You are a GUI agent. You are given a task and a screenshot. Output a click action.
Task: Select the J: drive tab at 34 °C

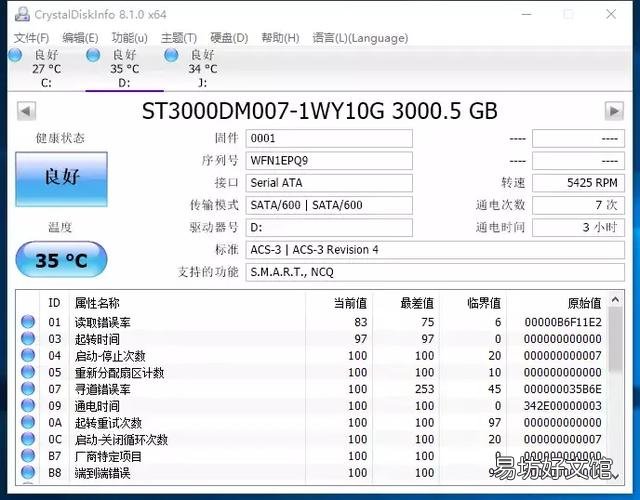(202, 69)
